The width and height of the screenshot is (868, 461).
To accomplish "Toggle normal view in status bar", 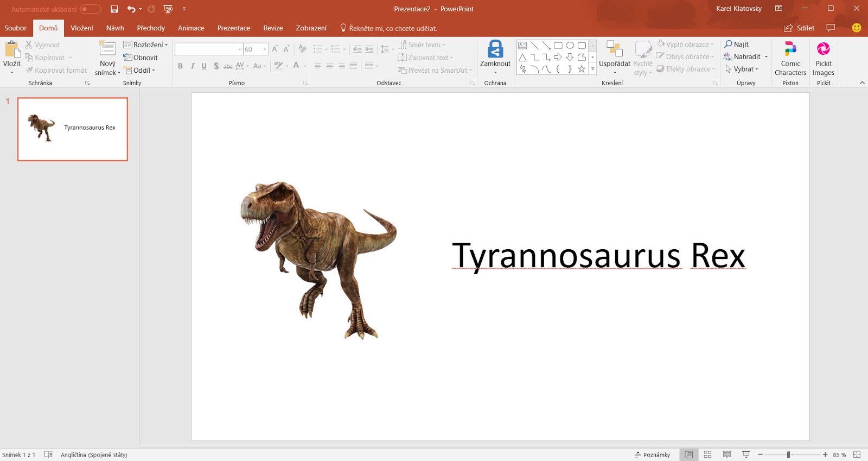I will coord(688,454).
